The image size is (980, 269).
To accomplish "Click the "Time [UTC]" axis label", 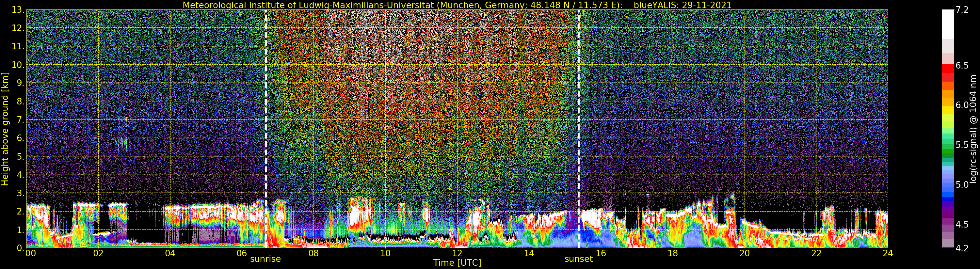I will pyautogui.click(x=457, y=263).
